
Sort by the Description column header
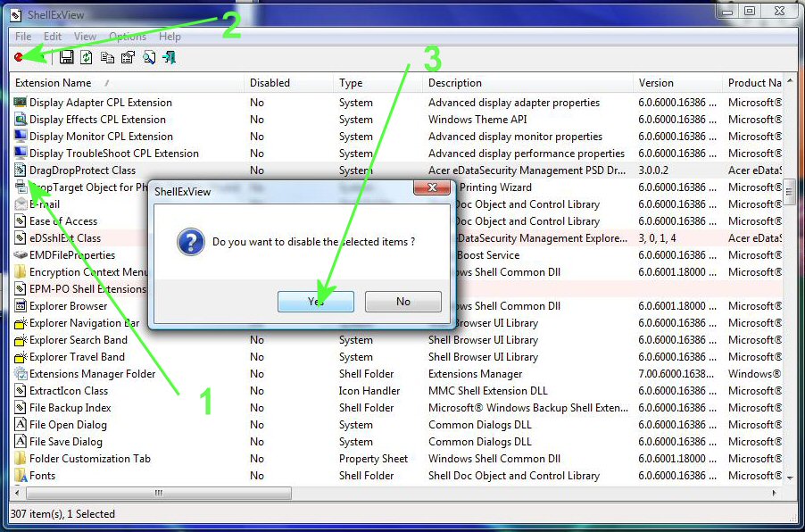pos(527,83)
